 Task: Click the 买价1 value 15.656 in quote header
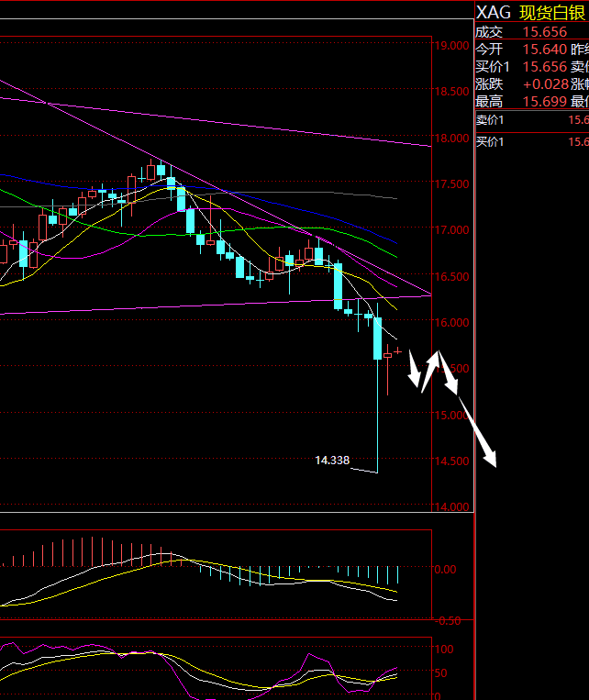pos(545,67)
